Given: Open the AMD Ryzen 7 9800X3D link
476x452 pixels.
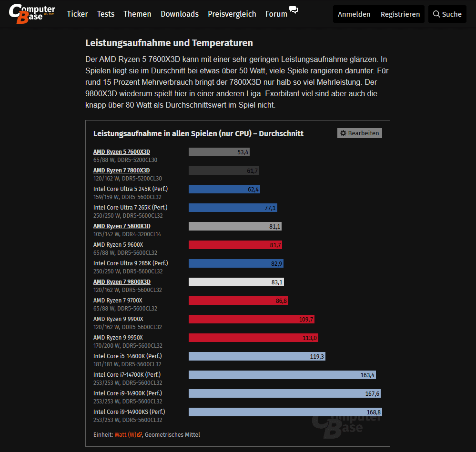Looking at the screenshot, I should click(122, 282).
